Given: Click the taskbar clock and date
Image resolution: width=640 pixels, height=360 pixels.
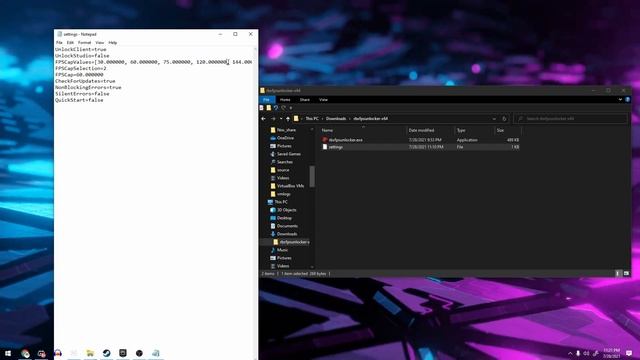Looking at the screenshot, I should (x=611, y=353).
